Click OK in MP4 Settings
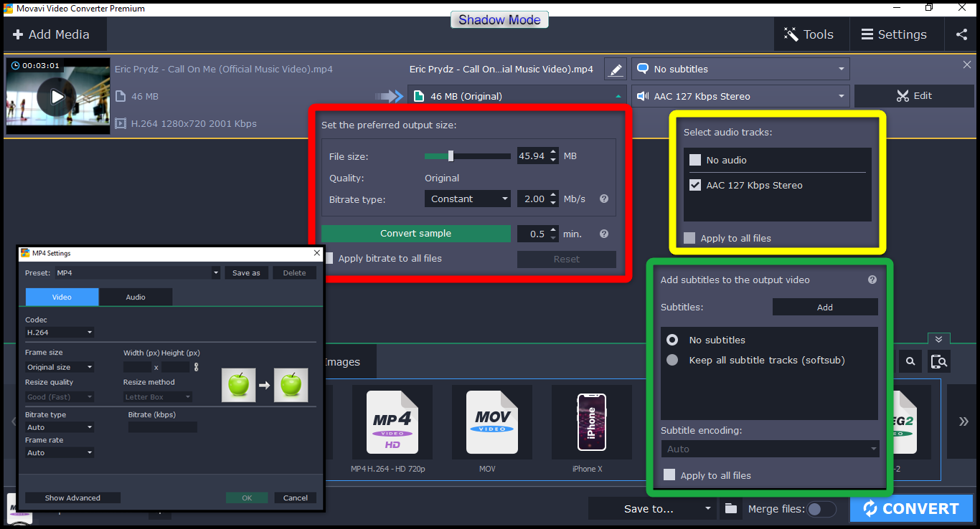 coord(247,497)
